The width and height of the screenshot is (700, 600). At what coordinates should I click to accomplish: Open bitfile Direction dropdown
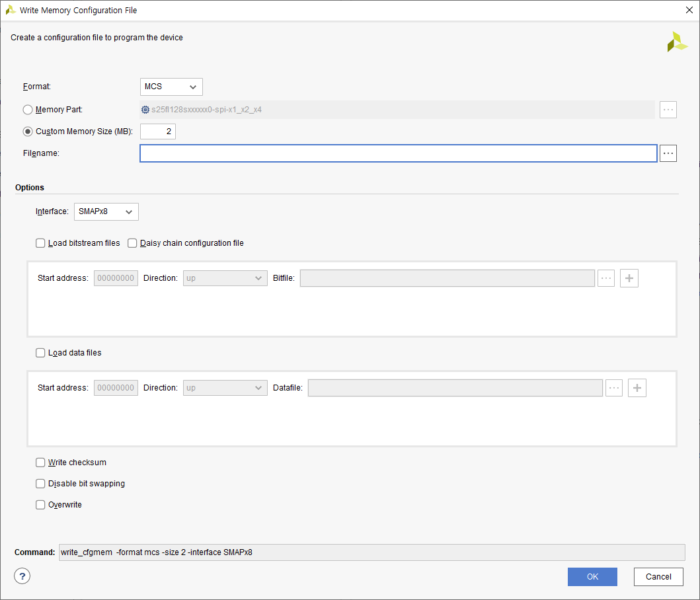(225, 278)
